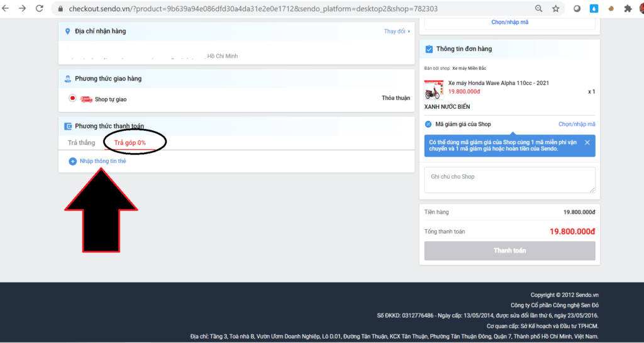Click the arrow next to Thay đổi

pyautogui.click(x=409, y=31)
